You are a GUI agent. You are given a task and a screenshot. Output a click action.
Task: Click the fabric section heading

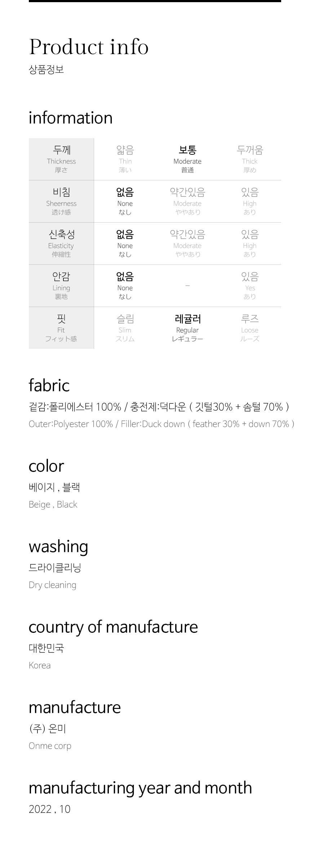[x=49, y=385]
